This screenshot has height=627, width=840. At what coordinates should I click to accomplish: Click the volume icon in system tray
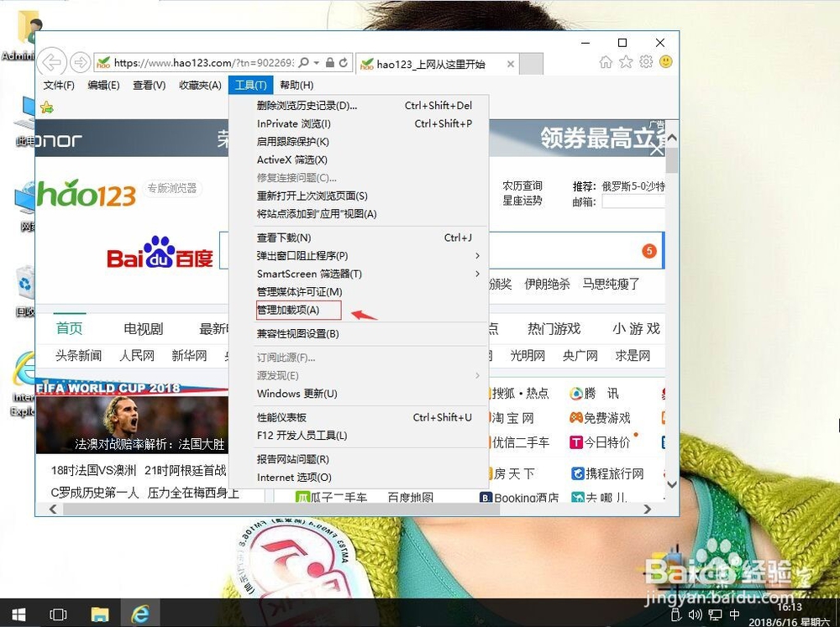pyautogui.click(x=695, y=614)
